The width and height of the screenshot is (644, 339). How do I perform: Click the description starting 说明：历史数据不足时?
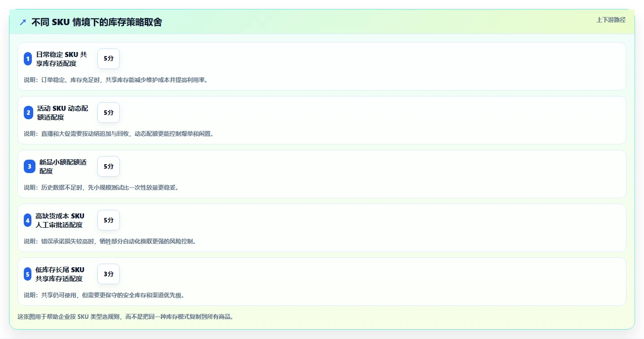[101, 187]
